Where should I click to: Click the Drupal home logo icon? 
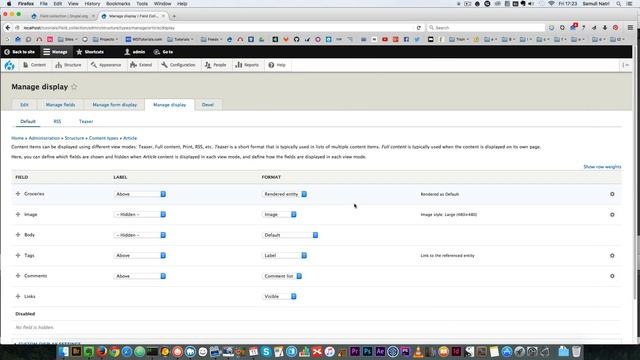coord(9,65)
